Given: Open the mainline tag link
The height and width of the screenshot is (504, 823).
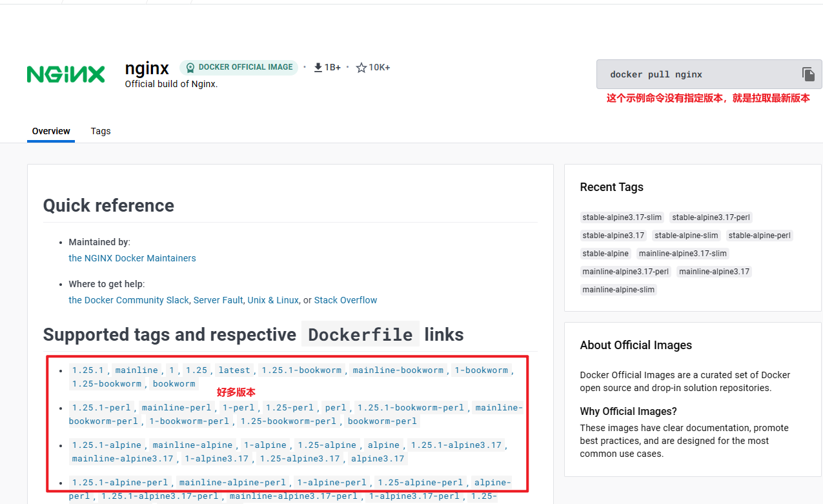Looking at the screenshot, I should [x=136, y=370].
